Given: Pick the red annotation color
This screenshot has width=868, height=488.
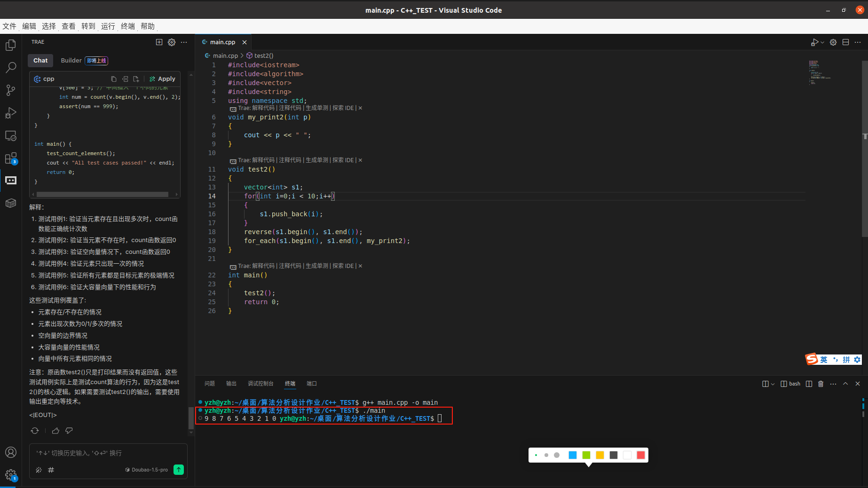Looking at the screenshot, I should click(x=641, y=455).
